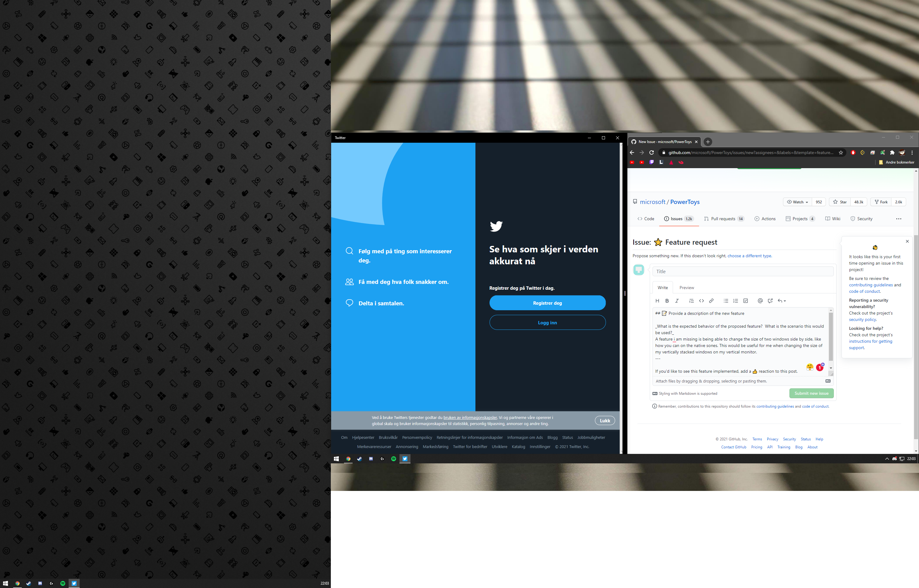Open the Projects tab
The image size is (919, 588).
(x=800, y=219)
